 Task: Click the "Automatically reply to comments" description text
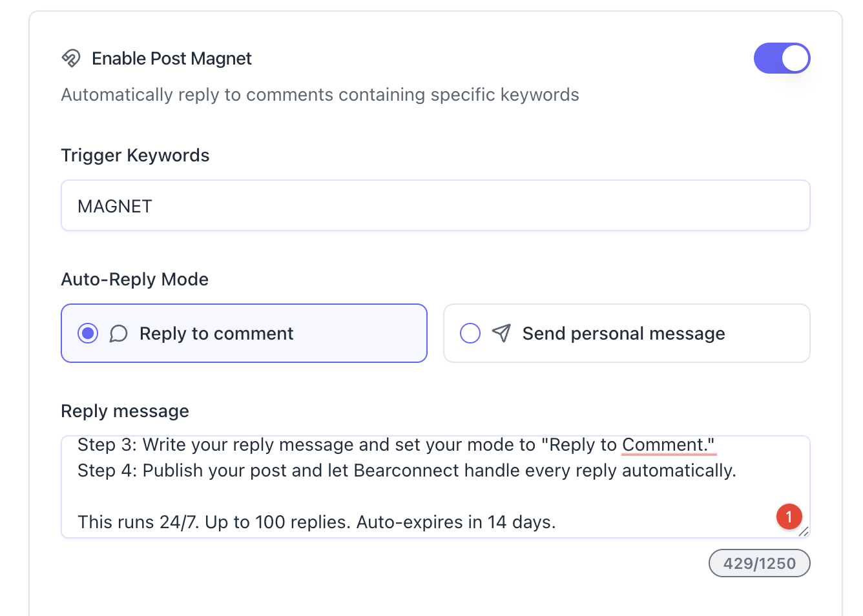(x=320, y=95)
